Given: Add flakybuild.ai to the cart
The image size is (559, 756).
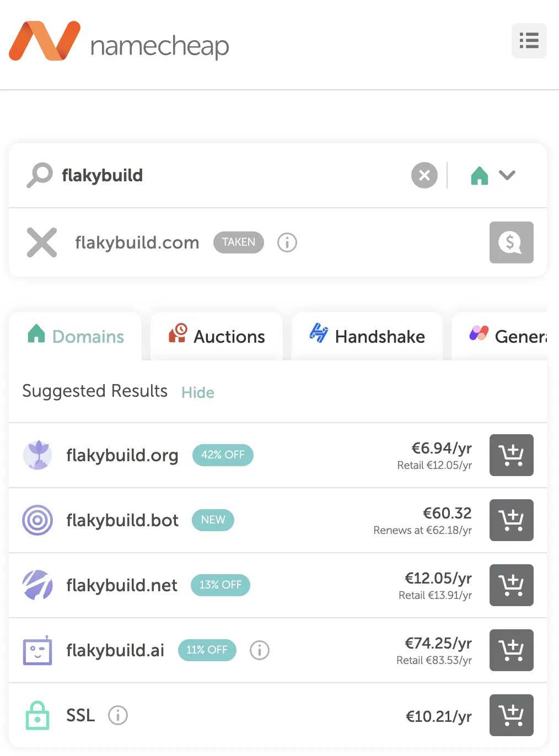Looking at the screenshot, I should click(x=511, y=650).
